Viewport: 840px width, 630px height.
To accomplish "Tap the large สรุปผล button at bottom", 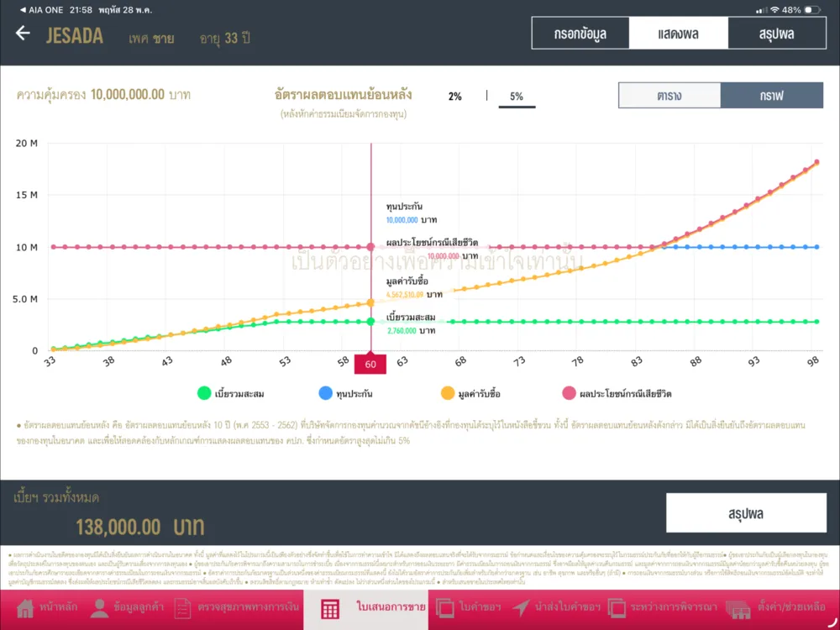I will [746, 512].
